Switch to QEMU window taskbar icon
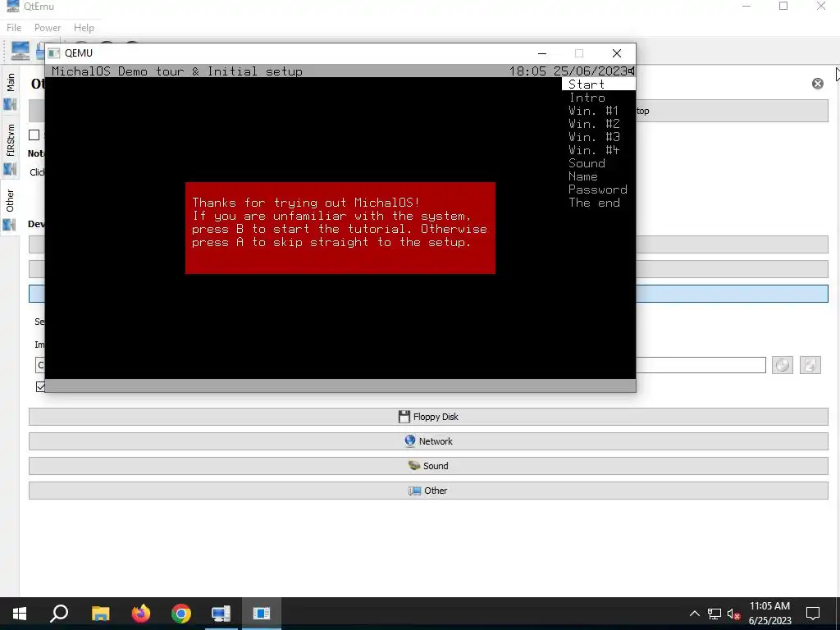840x630 pixels. pyautogui.click(x=262, y=614)
